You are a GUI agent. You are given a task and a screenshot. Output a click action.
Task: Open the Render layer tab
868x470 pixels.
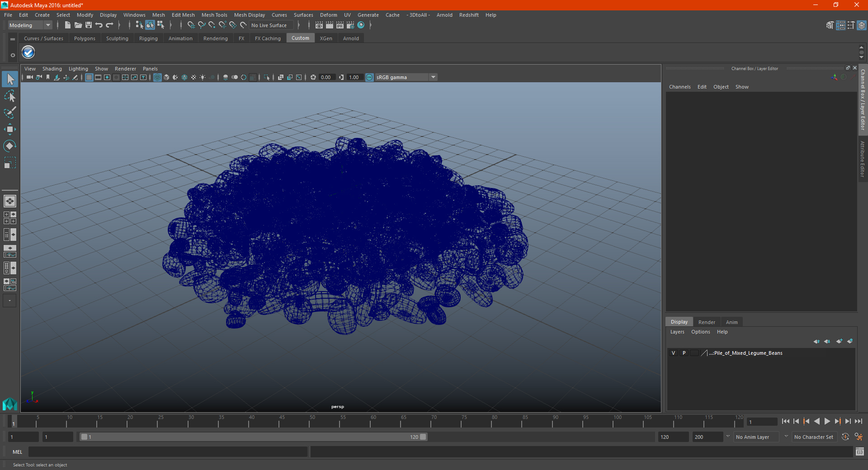tap(707, 322)
